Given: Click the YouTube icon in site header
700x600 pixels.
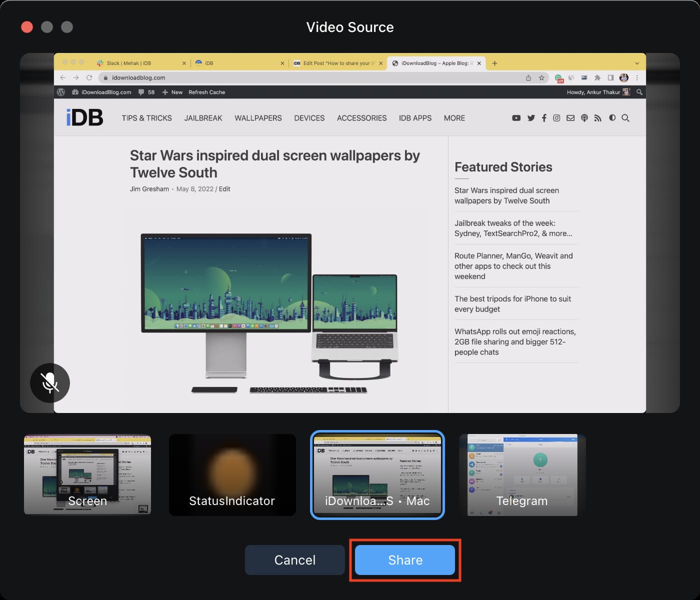Looking at the screenshot, I should point(516,118).
